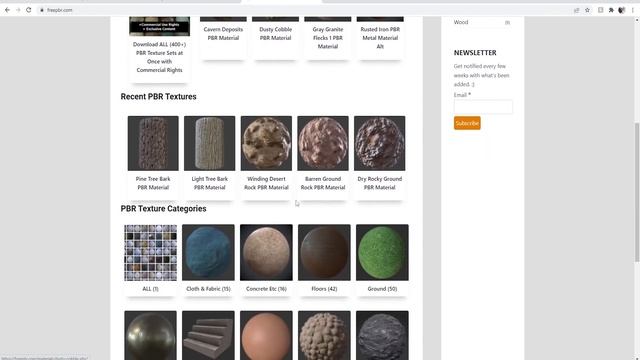Click Light Tree Bark PBR Material text

pyautogui.click(x=210, y=183)
